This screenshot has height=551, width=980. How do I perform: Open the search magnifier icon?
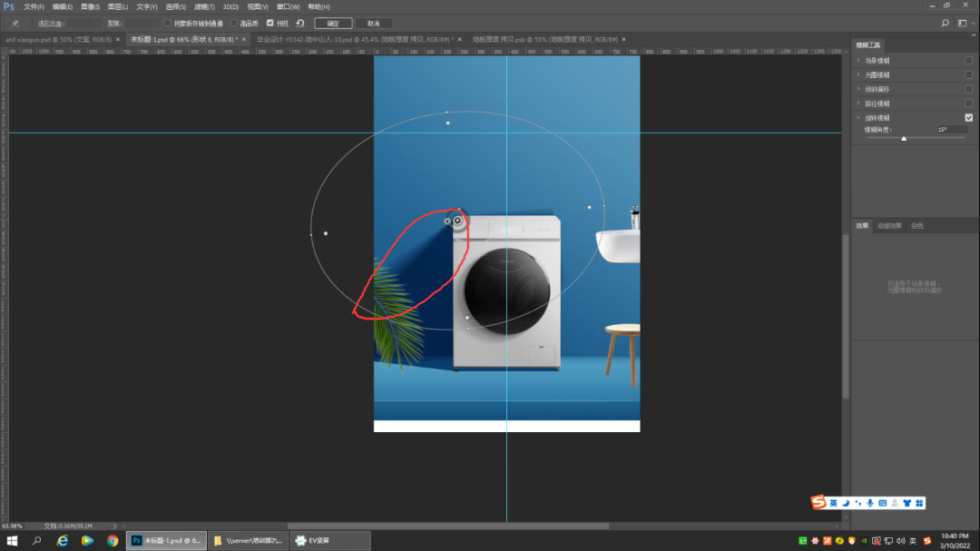click(x=946, y=23)
